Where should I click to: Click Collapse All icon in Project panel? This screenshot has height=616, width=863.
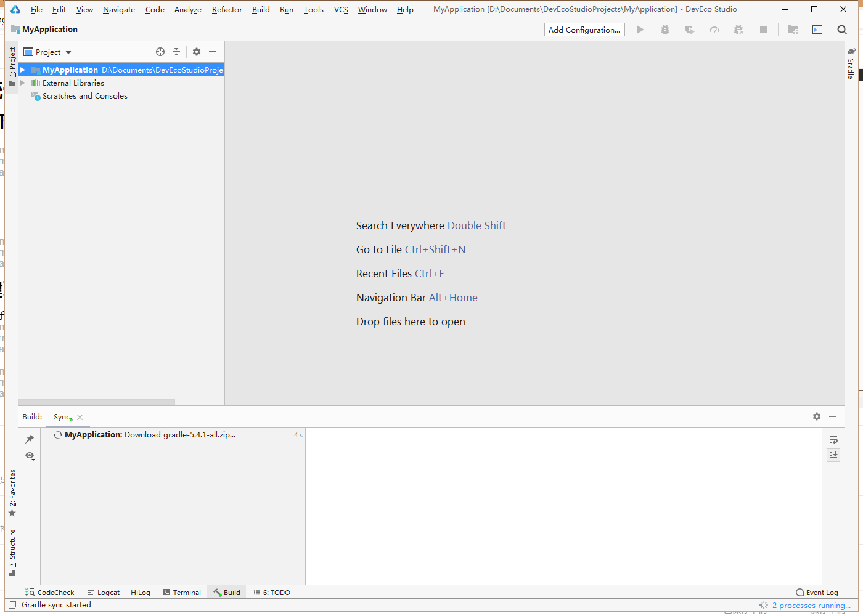tap(176, 52)
